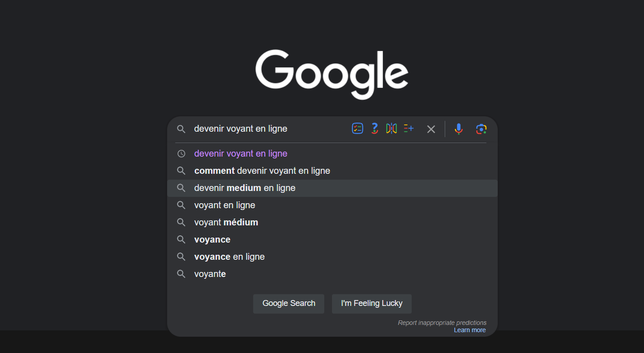Click the magnifier next to 'voyance en ligne'
Viewport: 644px width, 353px height.
(x=181, y=257)
